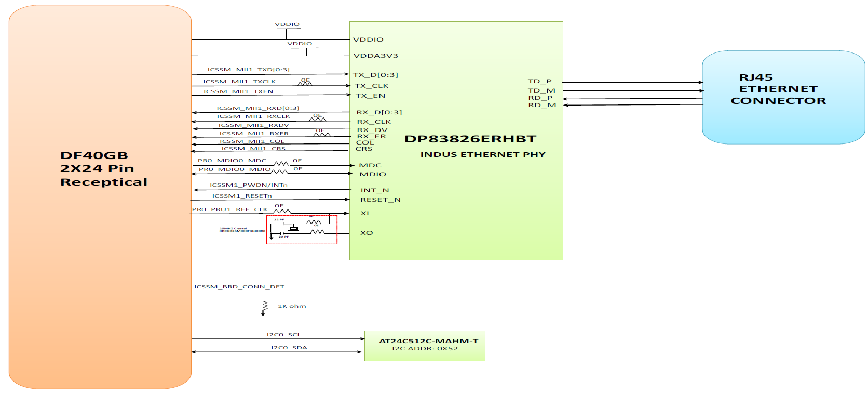Image resolution: width=868 pixels, height=394 pixels.
Task: Click the 'I2C ADDR: 0X52' text
Action: [425, 349]
